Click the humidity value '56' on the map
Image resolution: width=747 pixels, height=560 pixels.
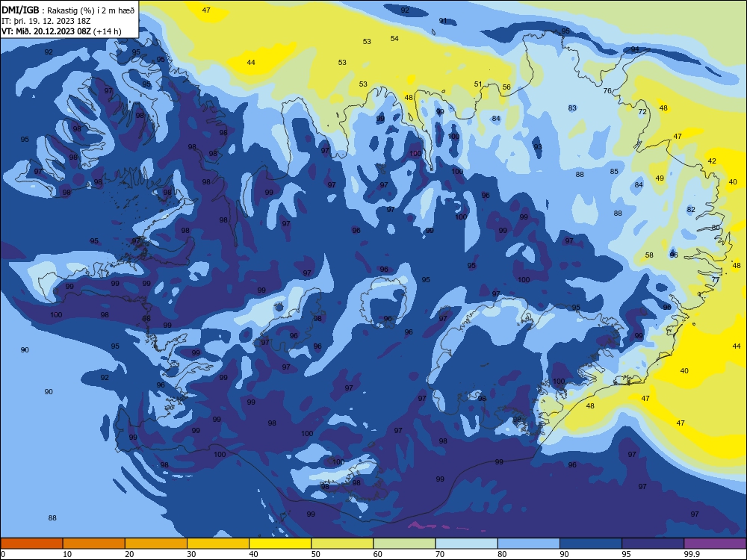click(x=506, y=87)
